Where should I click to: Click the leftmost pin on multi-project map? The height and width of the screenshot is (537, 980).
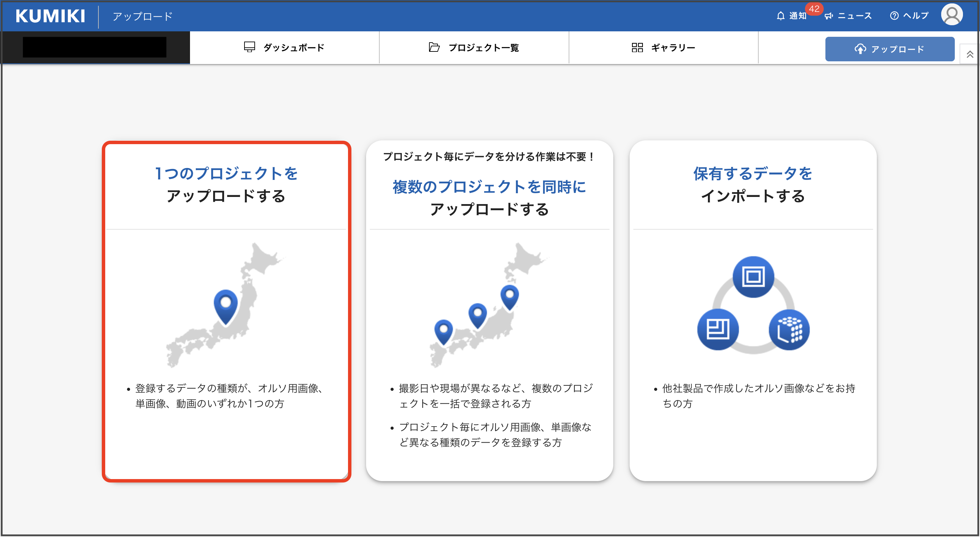click(443, 332)
